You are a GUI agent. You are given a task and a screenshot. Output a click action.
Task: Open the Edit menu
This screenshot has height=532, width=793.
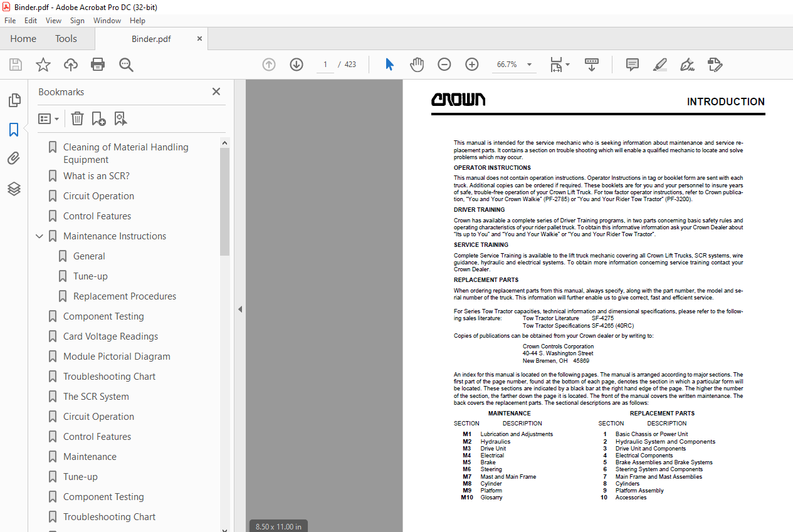click(x=31, y=21)
